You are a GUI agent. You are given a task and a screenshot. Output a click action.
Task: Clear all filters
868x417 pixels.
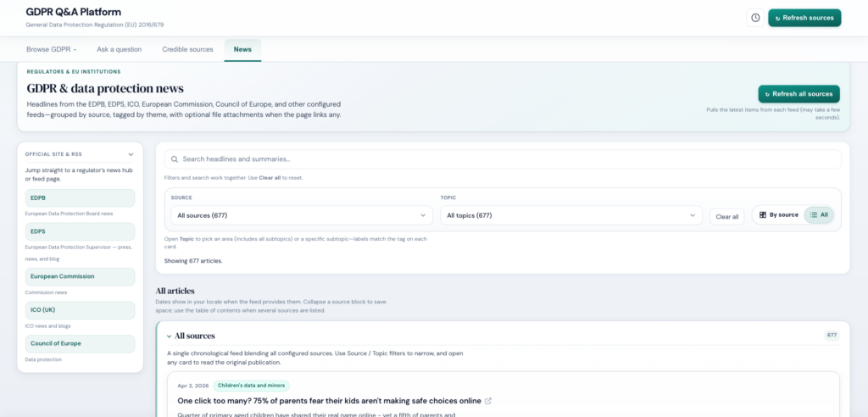click(726, 217)
